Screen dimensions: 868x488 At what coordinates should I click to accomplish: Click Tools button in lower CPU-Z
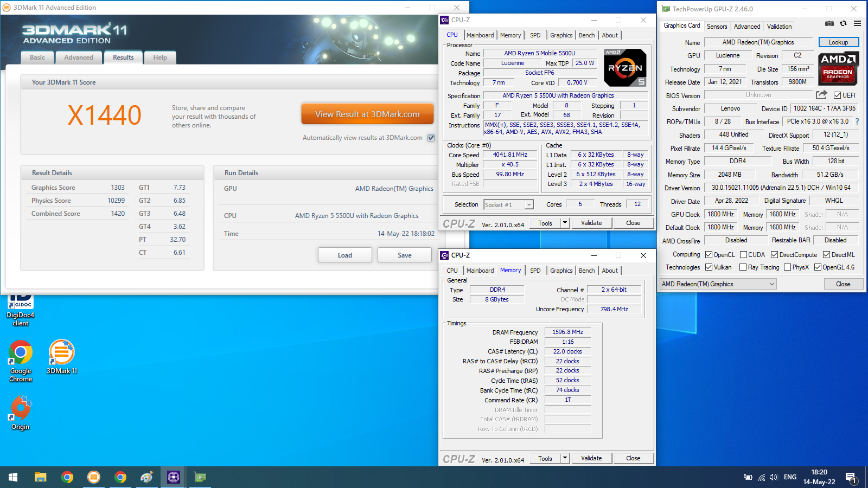click(545, 458)
